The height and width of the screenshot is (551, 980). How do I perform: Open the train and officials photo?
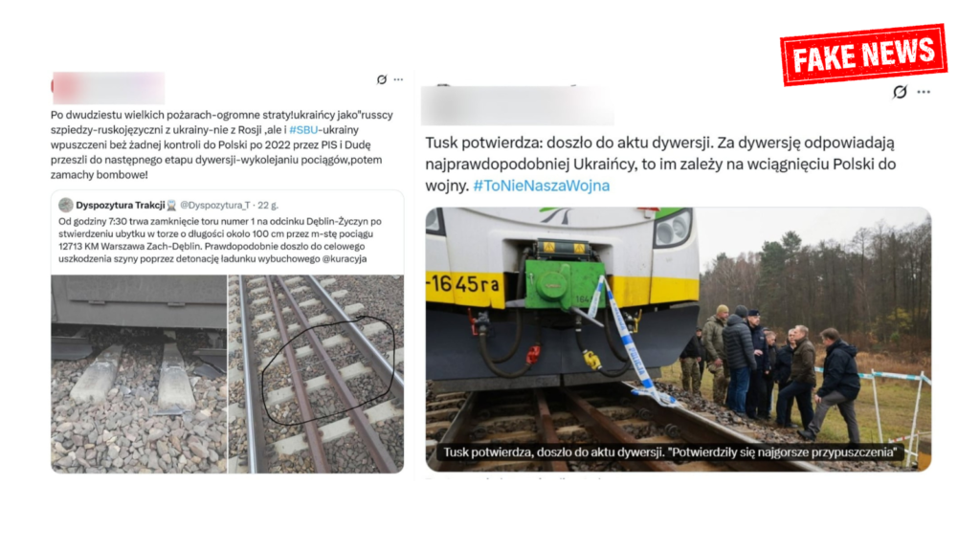pyautogui.click(x=679, y=340)
